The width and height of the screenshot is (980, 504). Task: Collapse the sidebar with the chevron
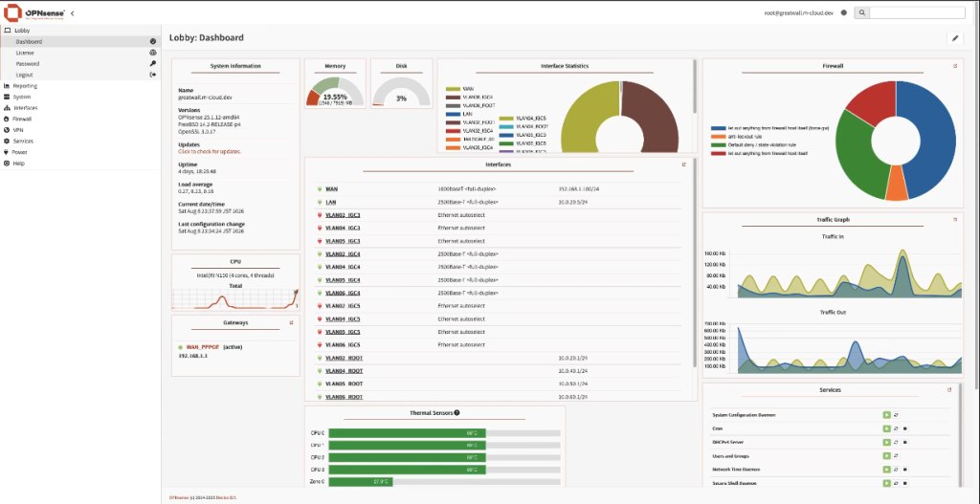tap(73, 12)
